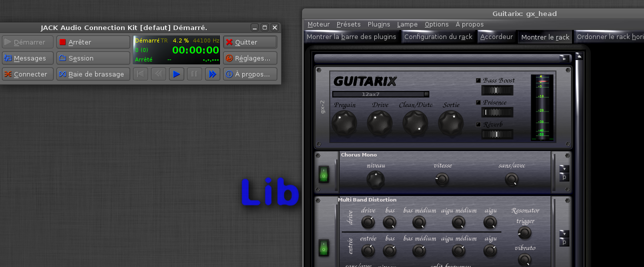Viewport: 644px width, 267px height.
Task: Click the Chorus Mono vitesse knob
Action: pyautogui.click(x=442, y=179)
